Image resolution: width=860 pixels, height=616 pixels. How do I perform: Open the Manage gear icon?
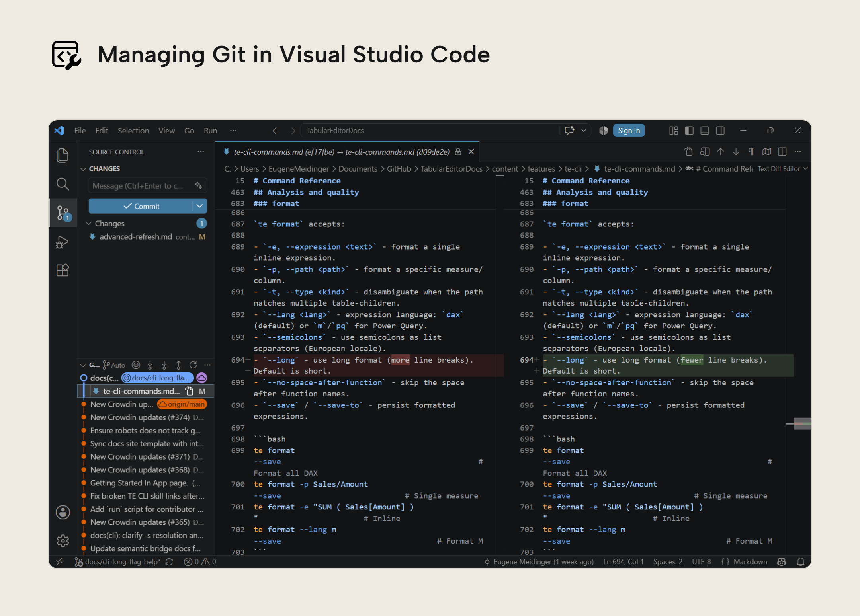(x=63, y=540)
